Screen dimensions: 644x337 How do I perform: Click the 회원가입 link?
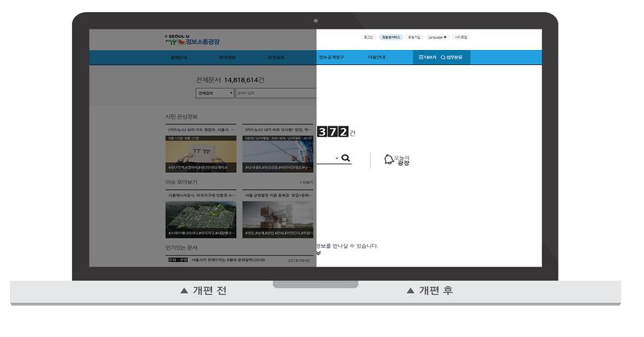point(414,37)
